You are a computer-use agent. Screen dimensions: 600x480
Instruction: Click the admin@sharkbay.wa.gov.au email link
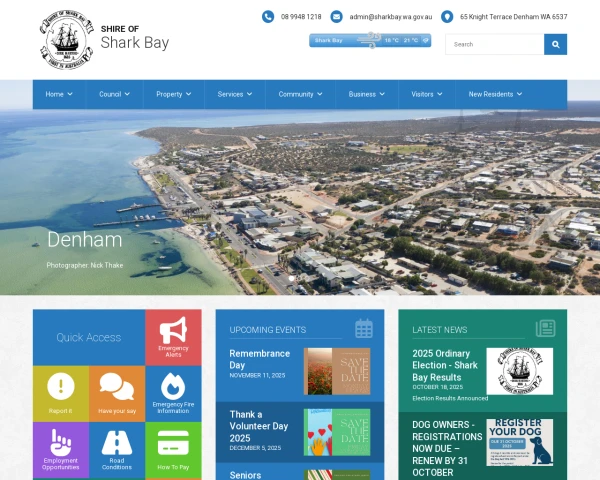391,17
